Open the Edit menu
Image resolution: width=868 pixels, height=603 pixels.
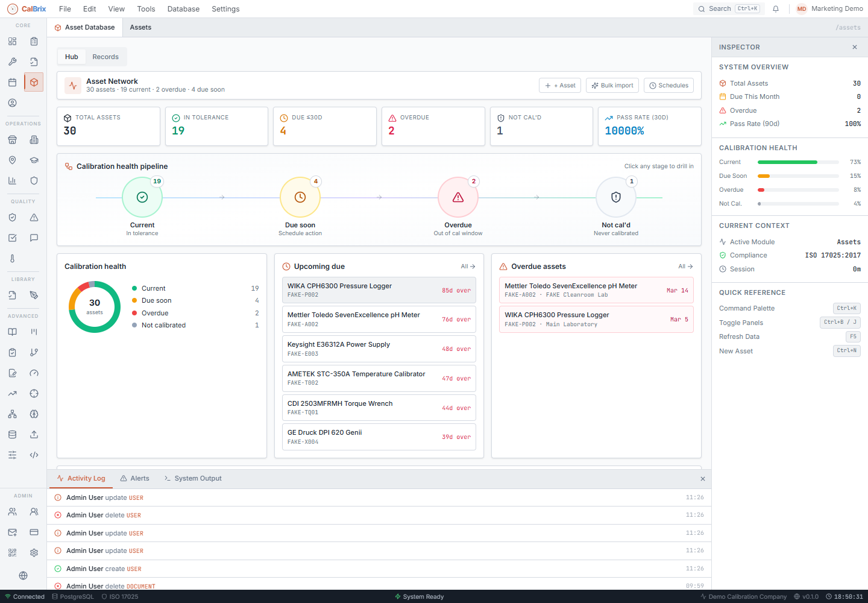[x=90, y=9]
